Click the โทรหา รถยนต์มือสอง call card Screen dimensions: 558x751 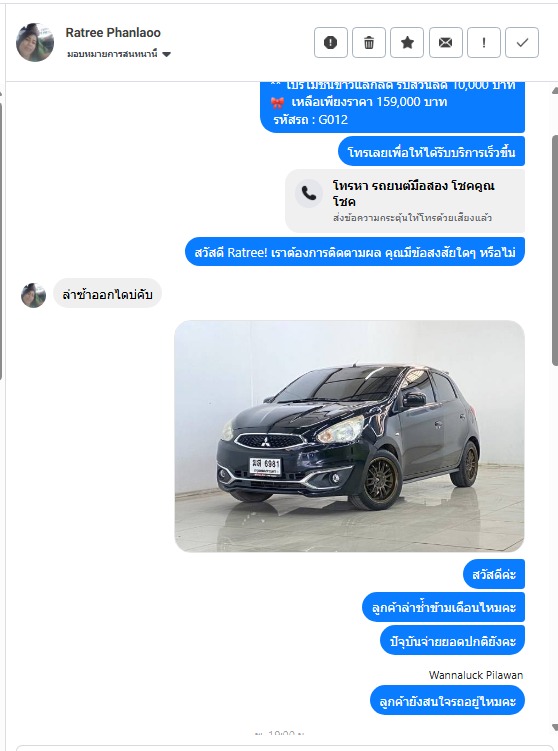click(x=405, y=201)
